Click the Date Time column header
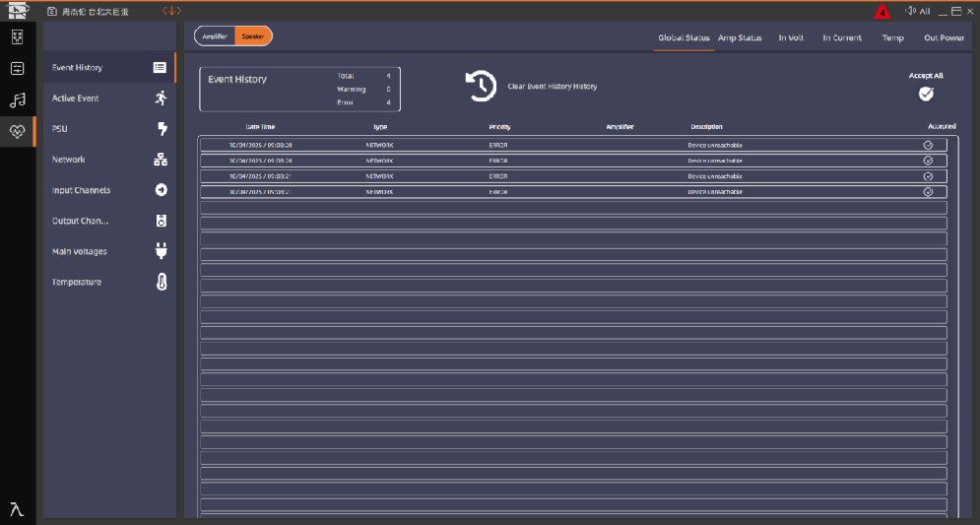This screenshot has width=980, height=525. pos(260,127)
